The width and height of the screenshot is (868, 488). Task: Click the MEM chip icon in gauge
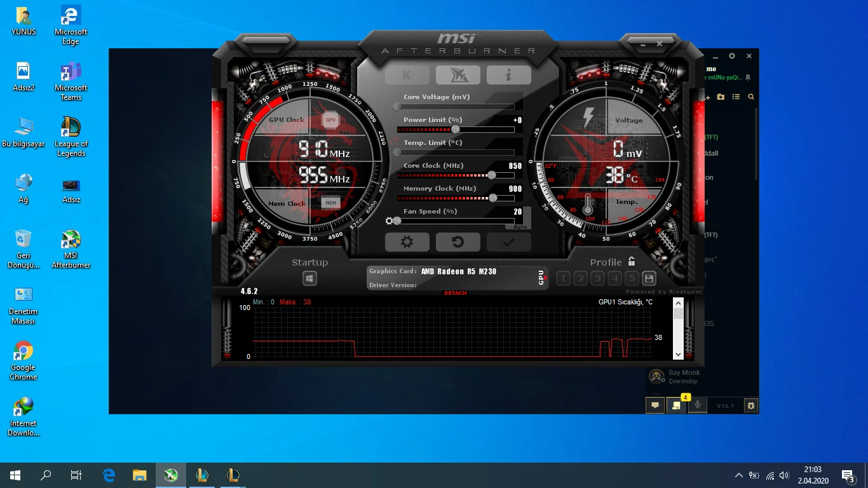click(330, 203)
